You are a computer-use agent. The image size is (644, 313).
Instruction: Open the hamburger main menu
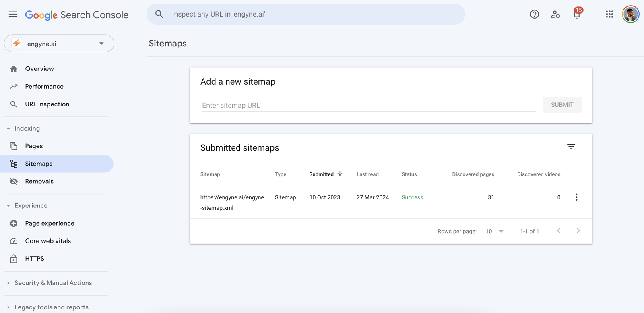13,15
